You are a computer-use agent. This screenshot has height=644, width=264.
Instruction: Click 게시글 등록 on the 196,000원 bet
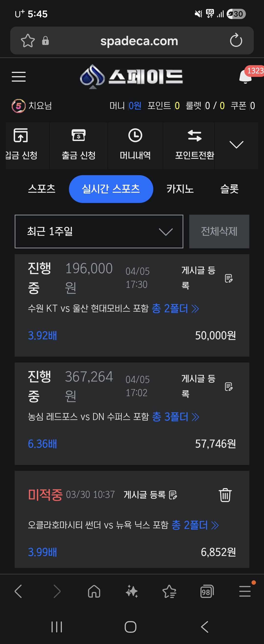pos(207,278)
